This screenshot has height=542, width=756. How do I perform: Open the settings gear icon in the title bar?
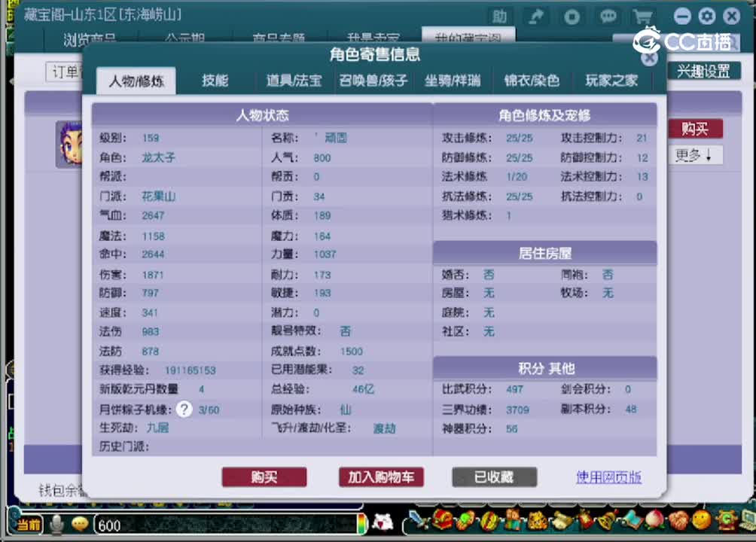pyautogui.click(x=706, y=15)
